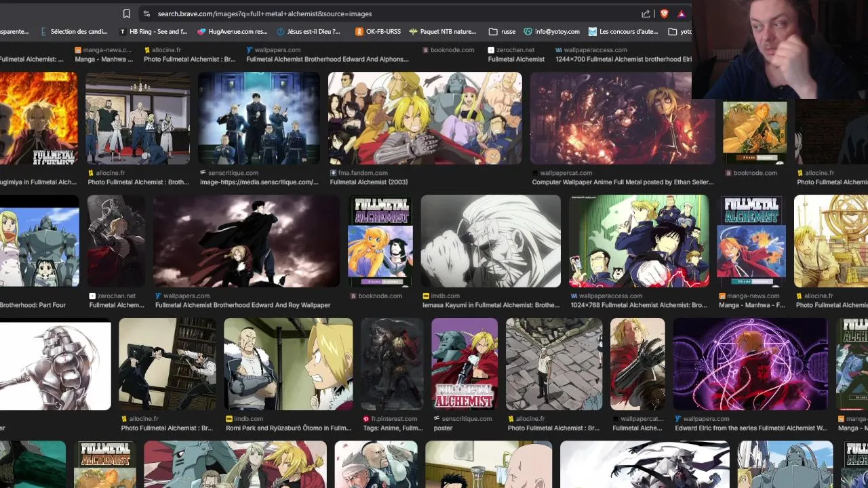
Task: Open the senscritique poster thumbnail
Action: click(465, 364)
